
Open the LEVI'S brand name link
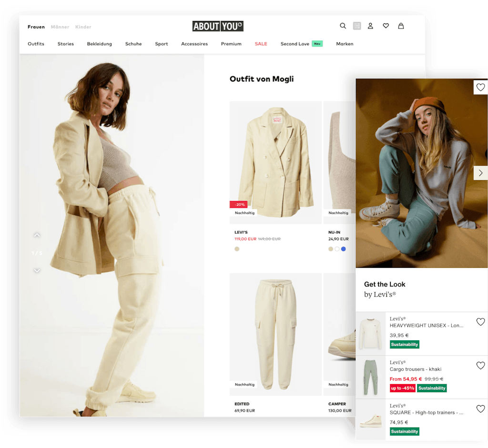(x=241, y=232)
